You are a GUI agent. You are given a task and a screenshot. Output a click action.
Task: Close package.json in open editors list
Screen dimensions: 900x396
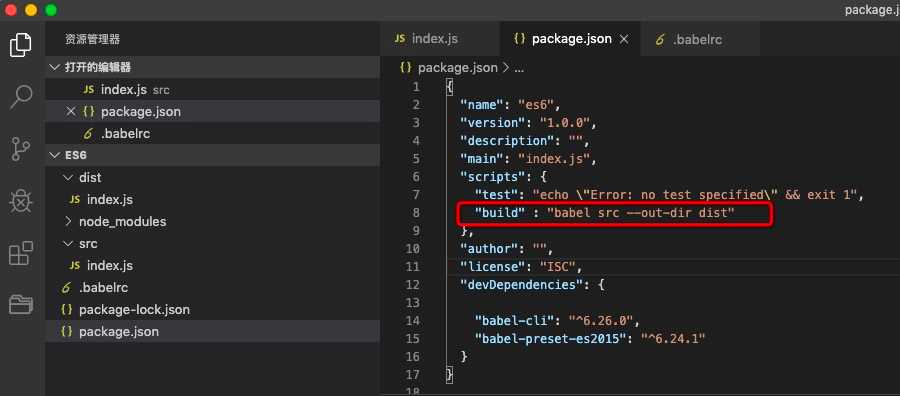[71, 111]
